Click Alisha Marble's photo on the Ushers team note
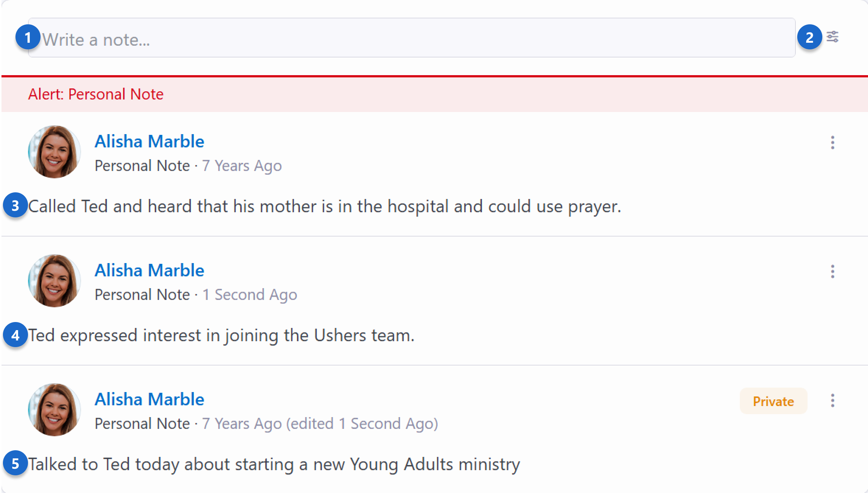 pos(55,280)
